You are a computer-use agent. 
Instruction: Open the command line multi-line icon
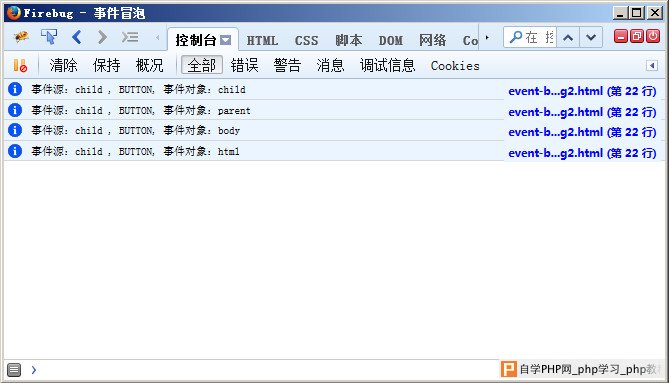click(x=130, y=37)
